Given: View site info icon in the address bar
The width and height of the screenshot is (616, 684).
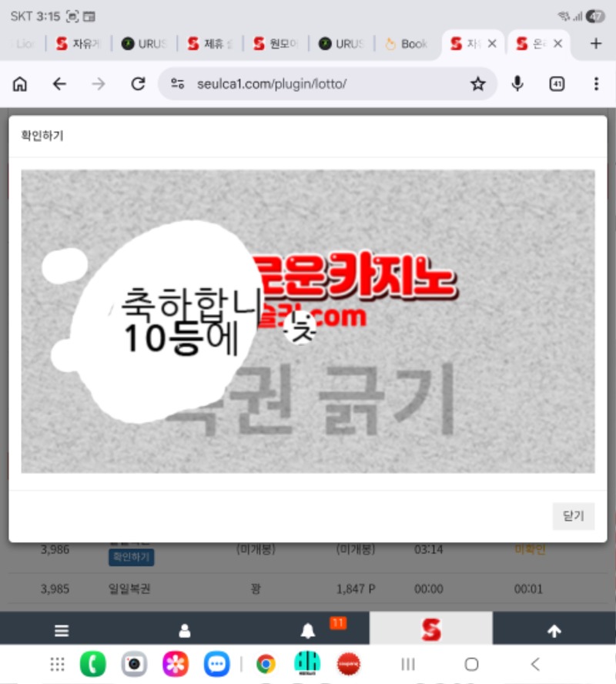Looking at the screenshot, I should click(178, 84).
